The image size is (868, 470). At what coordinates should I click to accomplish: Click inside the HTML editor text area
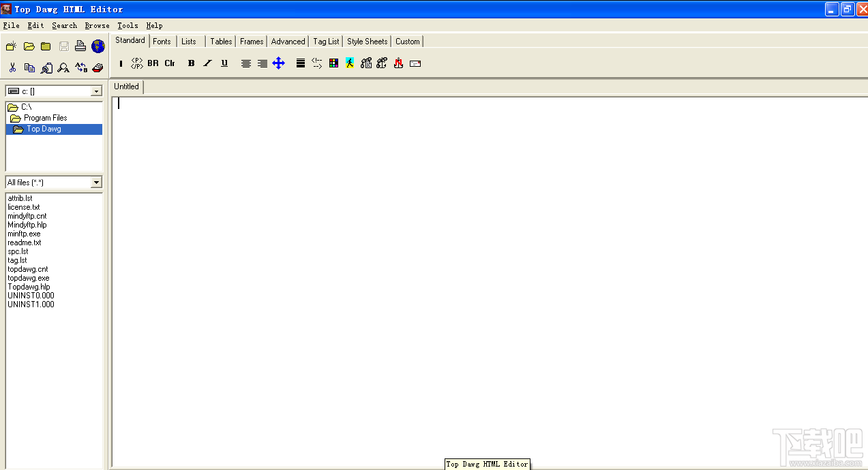tap(489, 281)
